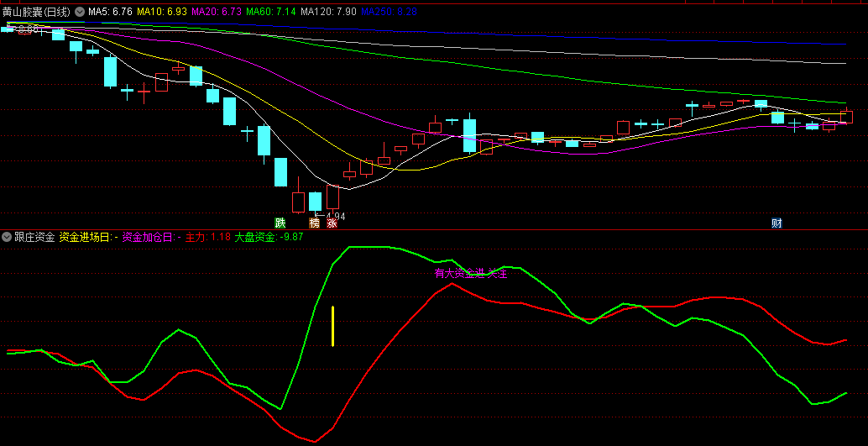Click the yellow vertical entry signal bar
The width and height of the screenshot is (868, 446).
pyautogui.click(x=333, y=326)
